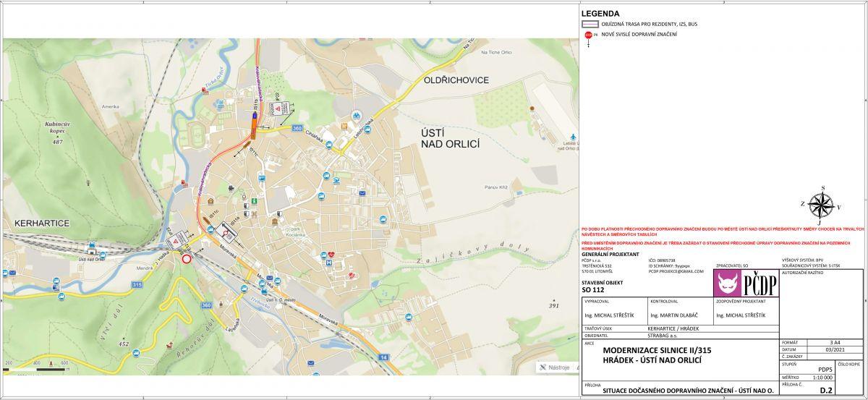Image resolution: width=868 pixels, height=400 pixels.
Task: Click the OLDŘICHOVICE district label
Action: pos(457,80)
